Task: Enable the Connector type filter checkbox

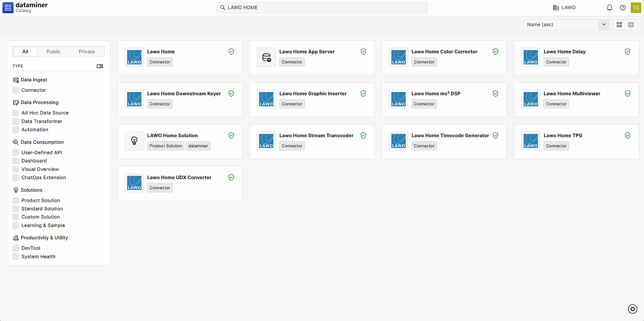Action: pyautogui.click(x=16, y=90)
